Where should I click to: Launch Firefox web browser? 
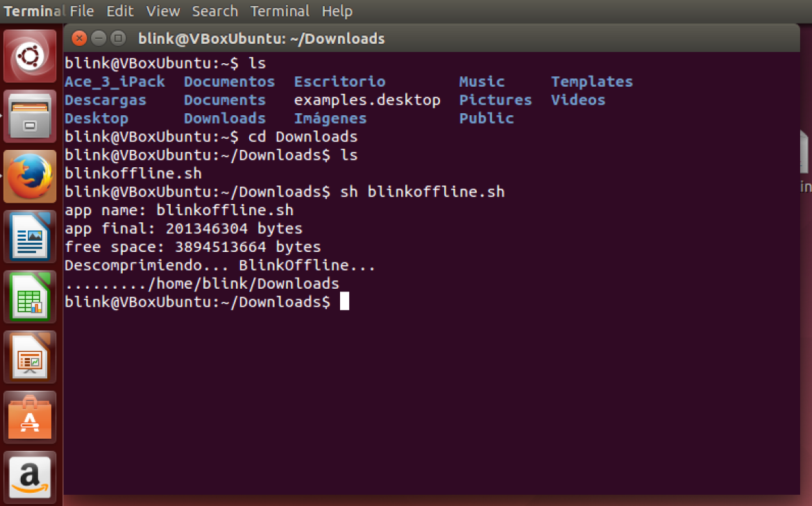click(x=30, y=176)
